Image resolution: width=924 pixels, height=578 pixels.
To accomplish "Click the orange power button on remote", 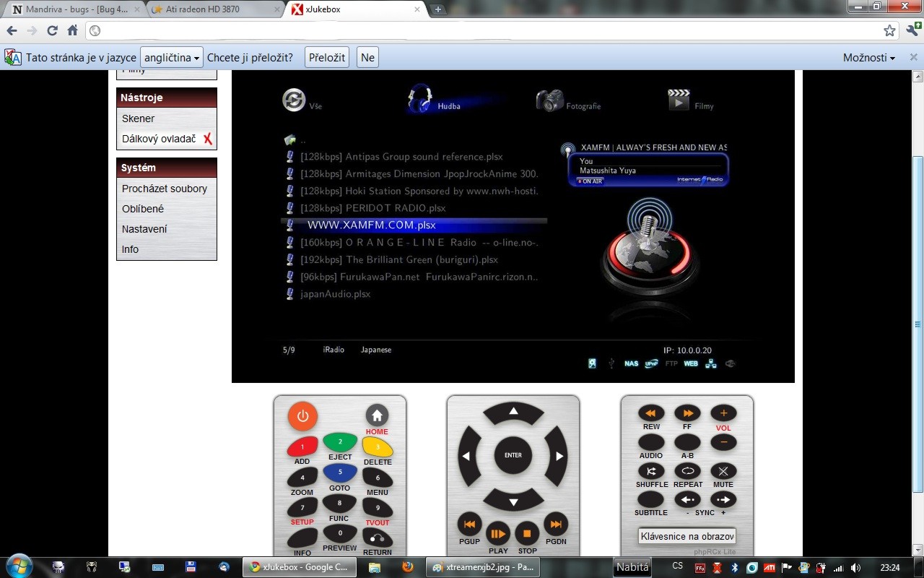I will [x=302, y=416].
